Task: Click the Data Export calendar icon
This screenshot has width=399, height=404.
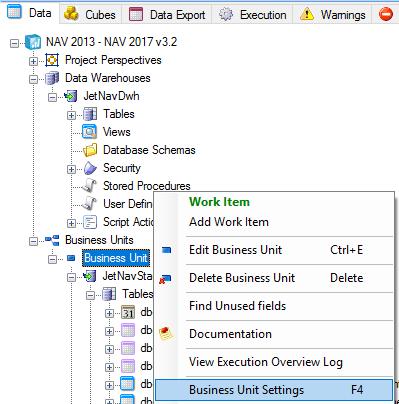Action: pos(136,14)
